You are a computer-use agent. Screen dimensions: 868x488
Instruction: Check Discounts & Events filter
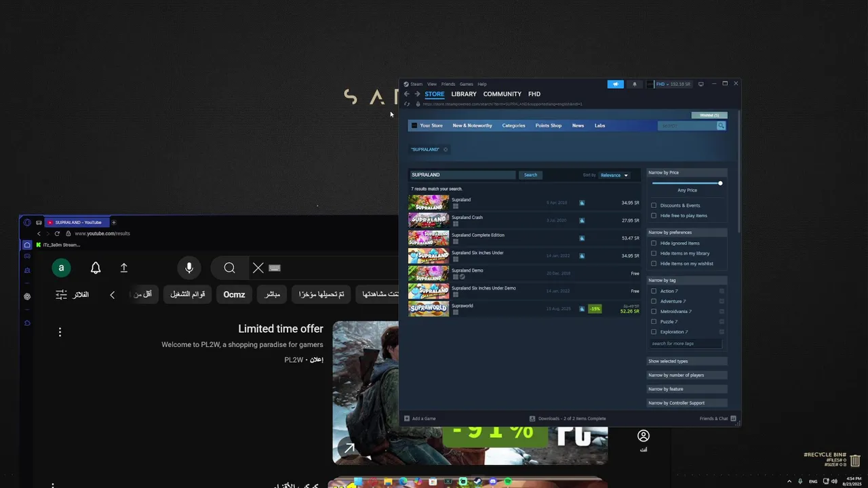[x=654, y=205]
